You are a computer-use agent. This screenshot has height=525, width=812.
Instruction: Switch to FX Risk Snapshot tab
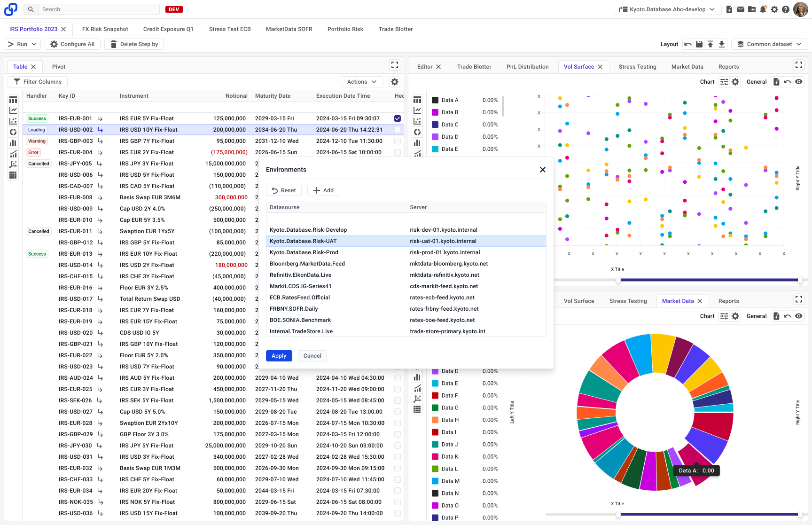pyautogui.click(x=105, y=29)
